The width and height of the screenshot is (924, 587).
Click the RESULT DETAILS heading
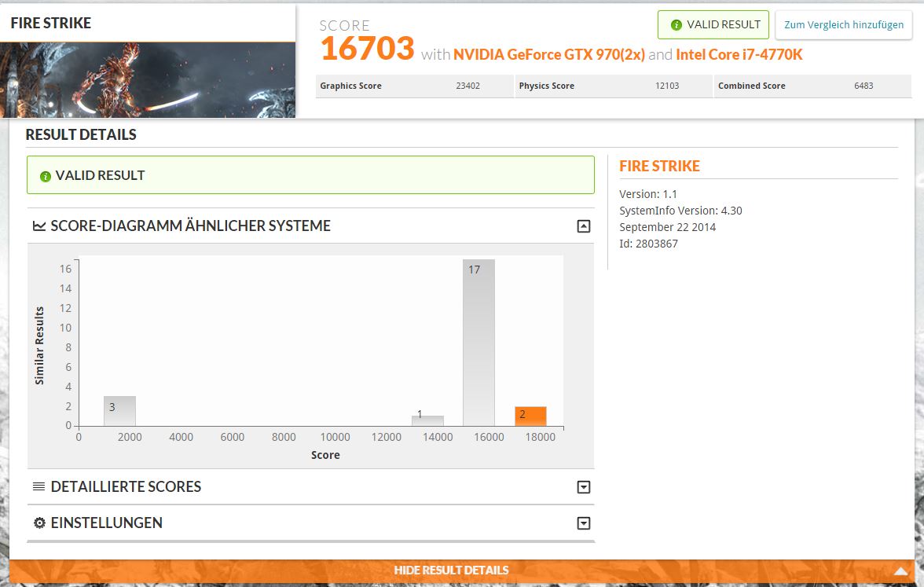point(81,134)
